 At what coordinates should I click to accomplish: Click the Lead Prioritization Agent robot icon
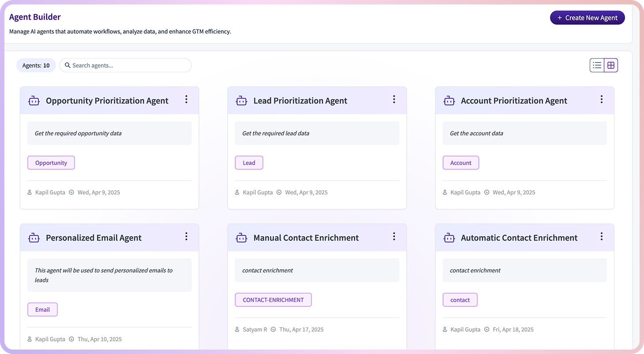click(x=241, y=101)
